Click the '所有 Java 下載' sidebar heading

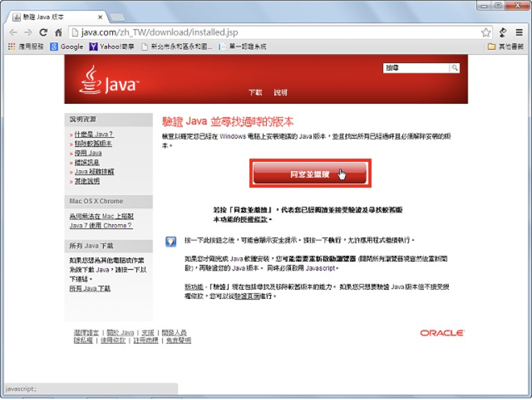click(91, 246)
